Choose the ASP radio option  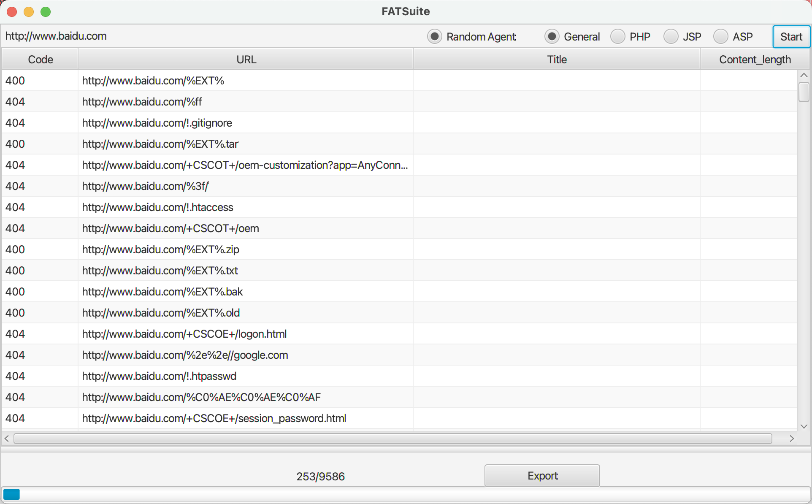720,37
